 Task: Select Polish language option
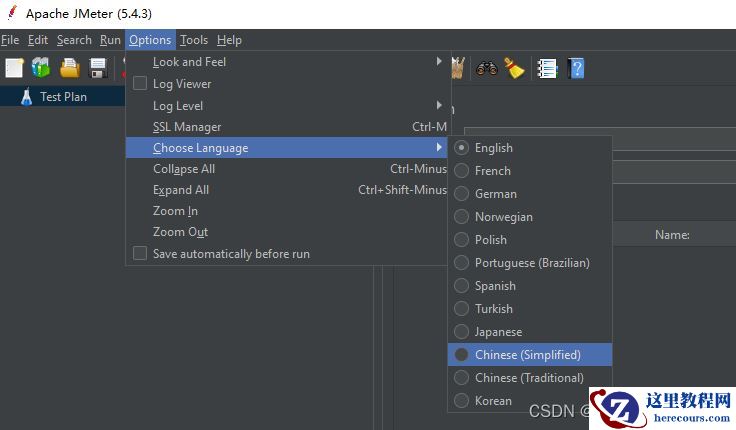pyautogui.click(x=530, y=240)
